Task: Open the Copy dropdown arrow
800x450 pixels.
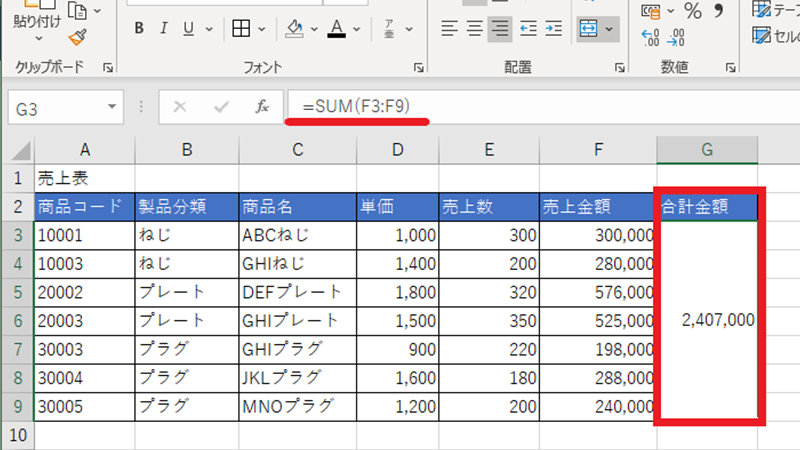Action: (x=97, y=11)
